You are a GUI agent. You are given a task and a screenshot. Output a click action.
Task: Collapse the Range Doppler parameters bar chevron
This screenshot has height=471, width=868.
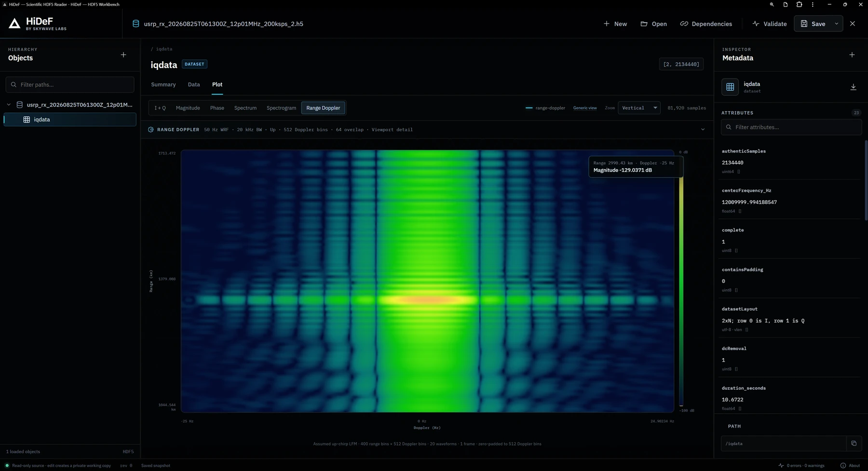coord(703,130)
